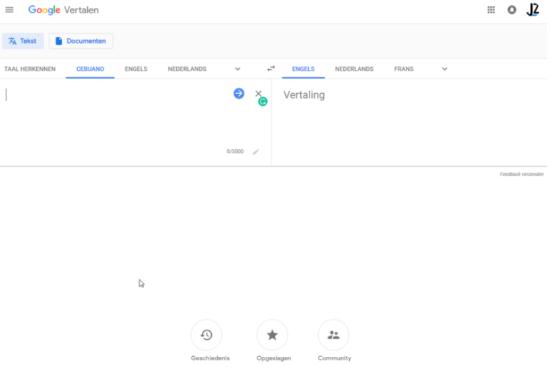Open handwriting pencil input tool

tap(256, 151)
